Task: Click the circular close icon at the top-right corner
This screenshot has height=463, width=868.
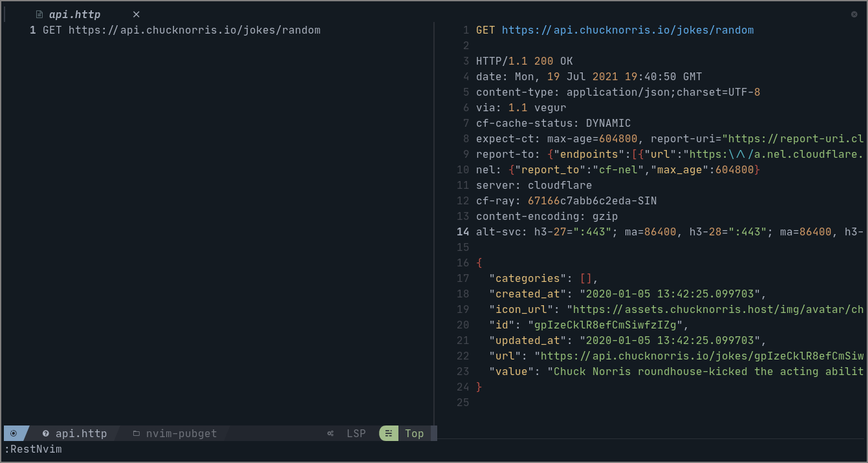Action: click(854, 14)
